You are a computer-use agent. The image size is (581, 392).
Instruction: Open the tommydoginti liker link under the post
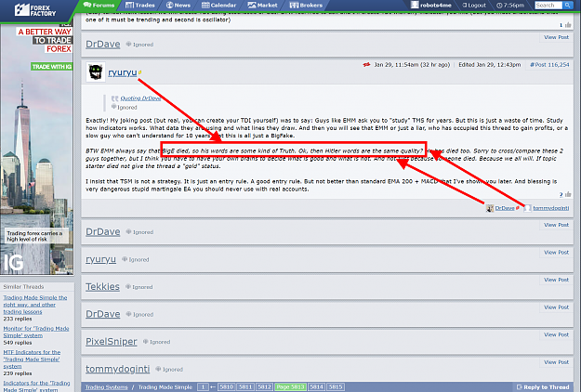point(551,208)
